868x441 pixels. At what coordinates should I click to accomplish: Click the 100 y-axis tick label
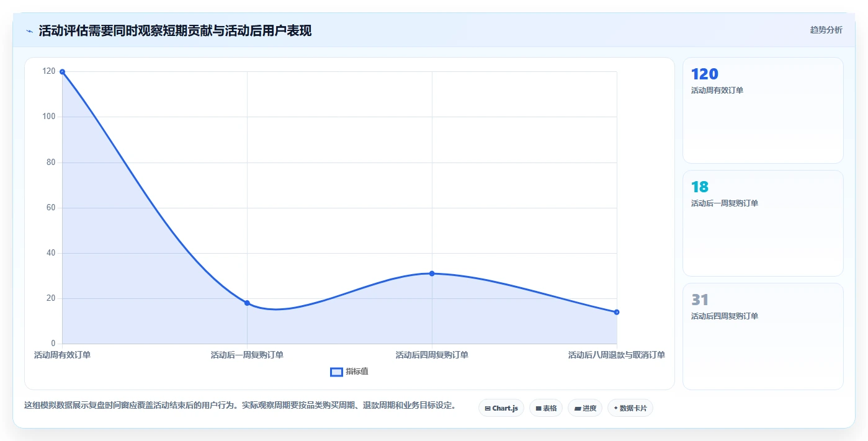(x=49, y=117)
